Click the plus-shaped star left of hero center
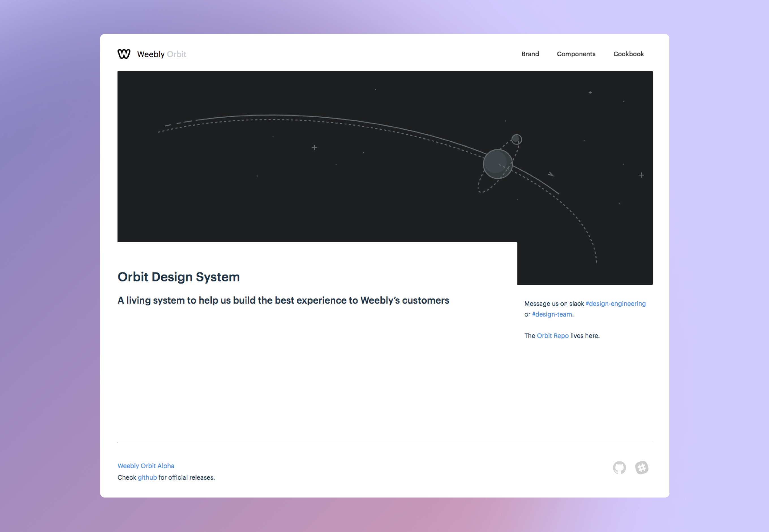 pyautogui.click(x=314, y=148)
